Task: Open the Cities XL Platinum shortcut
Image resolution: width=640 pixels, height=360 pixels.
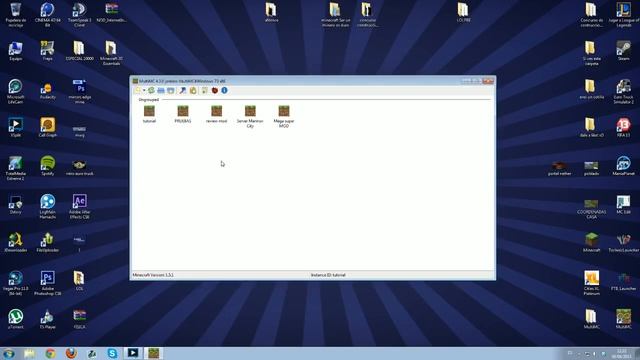Action: (591, 283)
